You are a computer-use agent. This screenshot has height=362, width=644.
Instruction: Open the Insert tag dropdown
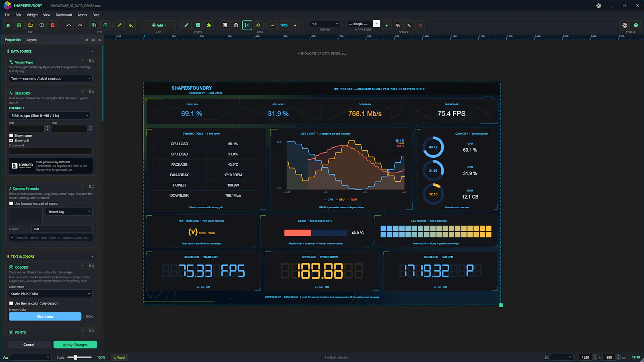point(69,212)
